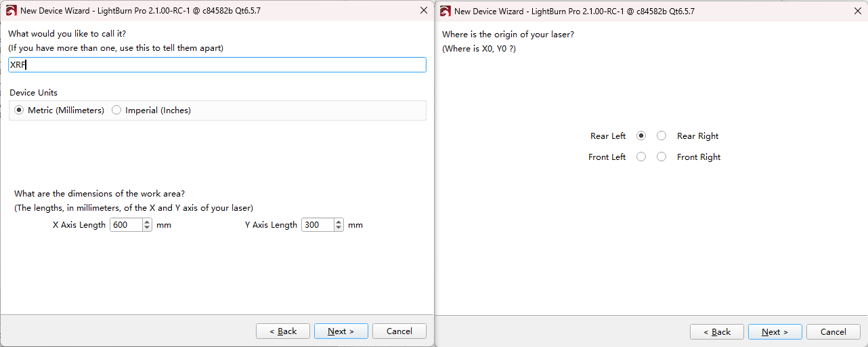Click the device name field containing XRF
Screen dimensions: 868x347
217,64
